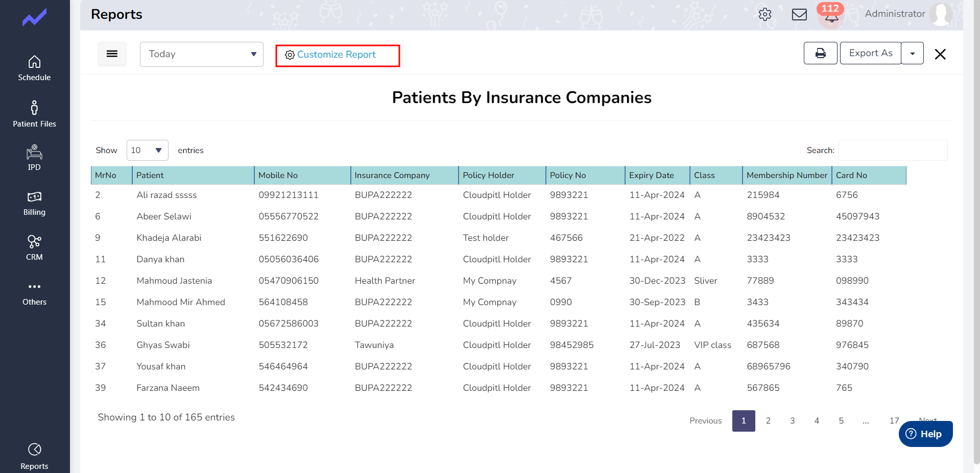Sort by Patient column header
The height and width of the screenshot is (473, 980).
193,175
